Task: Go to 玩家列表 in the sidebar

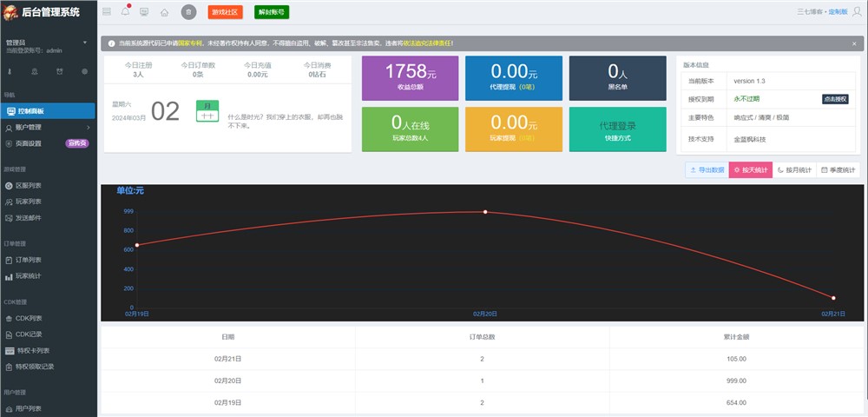Action: point(30,202)
